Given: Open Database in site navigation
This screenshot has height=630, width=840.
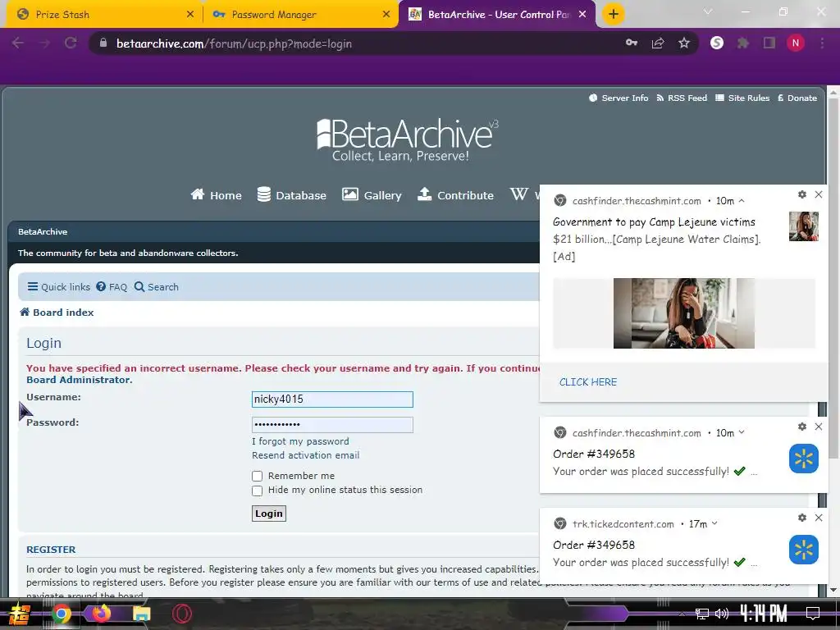Looking at the screenshot, I should [291, 195].
